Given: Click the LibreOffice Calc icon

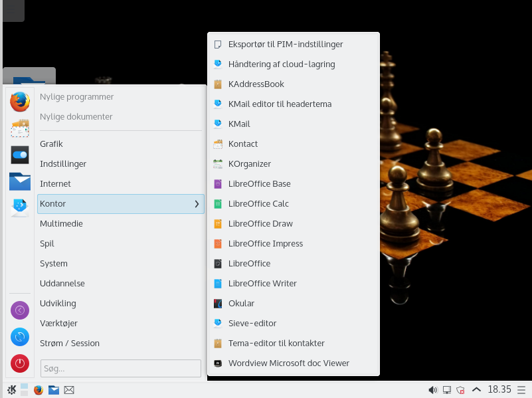Looking at the screenshot, I should coord(218,204).
